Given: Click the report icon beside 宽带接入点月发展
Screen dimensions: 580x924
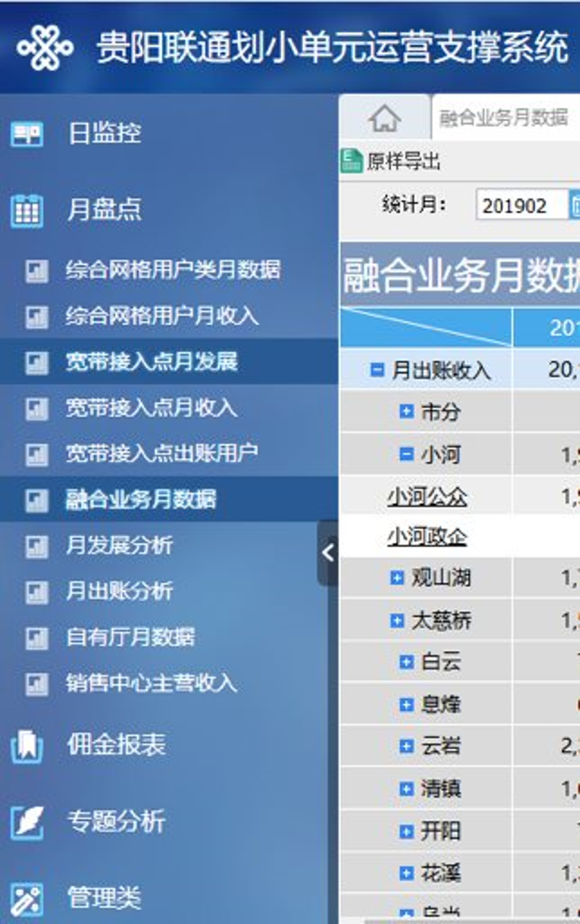Looking at the screenshot, I should 36,362.
